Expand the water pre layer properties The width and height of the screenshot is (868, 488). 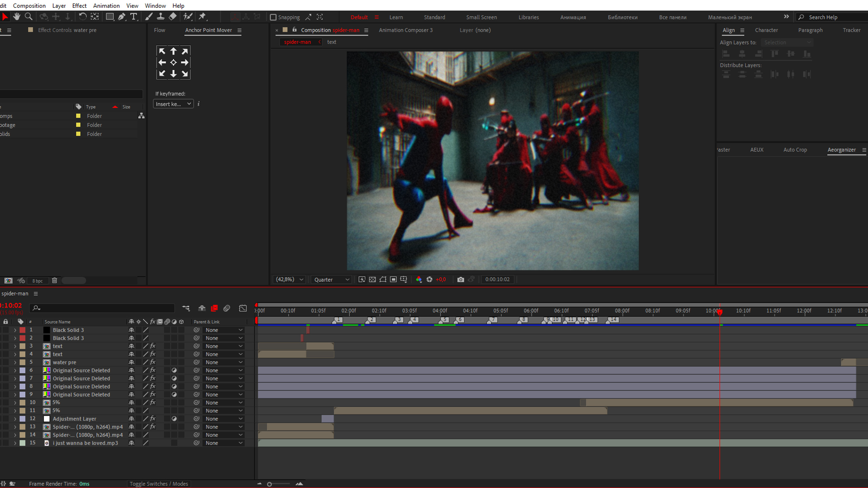(15, 362)
